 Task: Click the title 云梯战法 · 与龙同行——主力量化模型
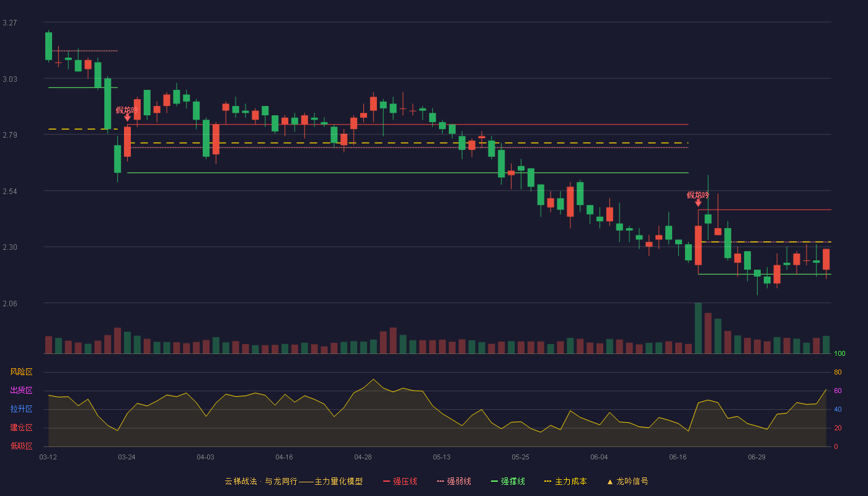[x=293, y=481]
